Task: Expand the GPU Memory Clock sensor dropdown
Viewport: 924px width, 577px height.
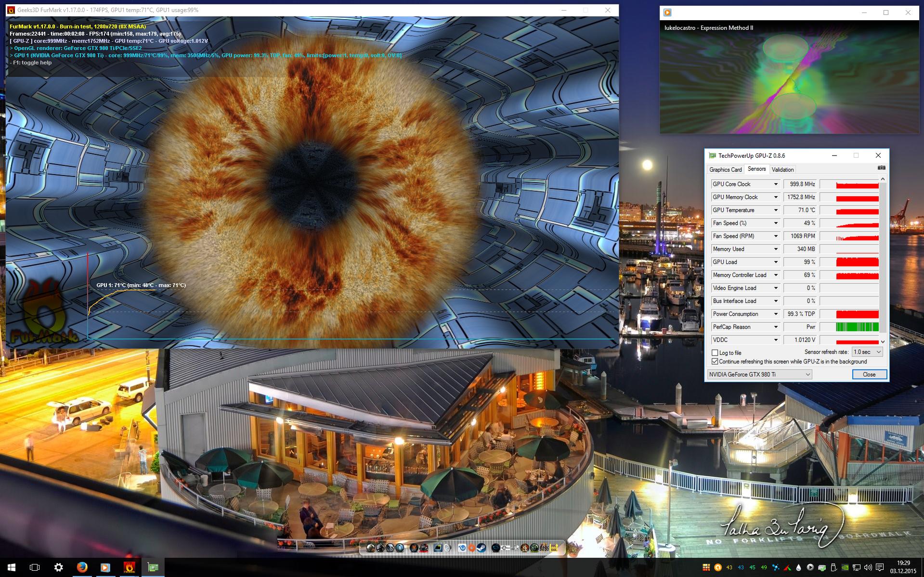Action: [776, 197]
